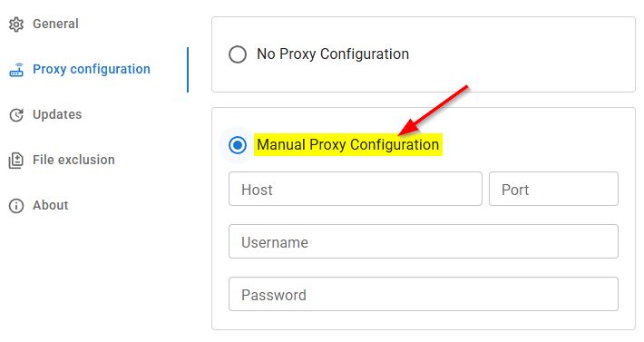Click the General gear icon
This screenshot has height=342, width=644.
[16, 24]
